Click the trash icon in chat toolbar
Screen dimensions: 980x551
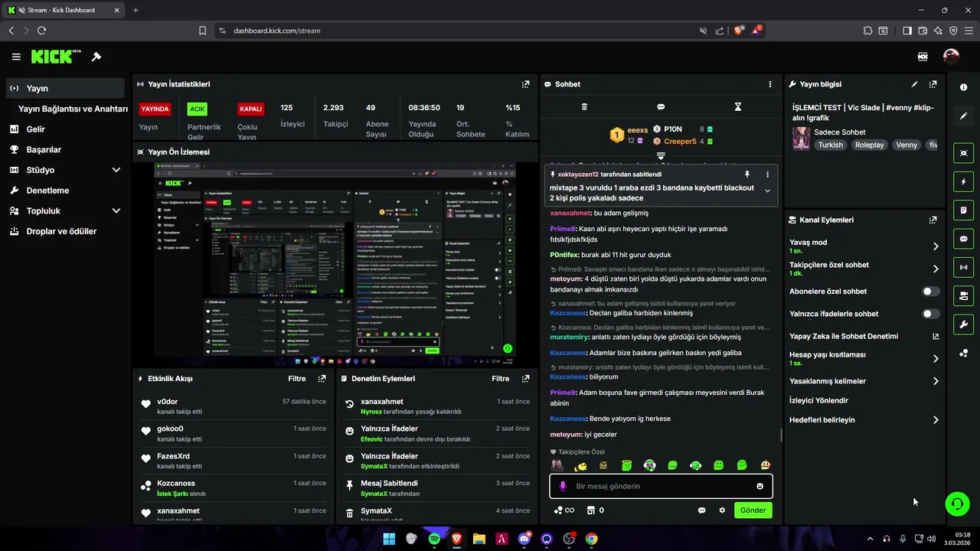pos(584,107)
